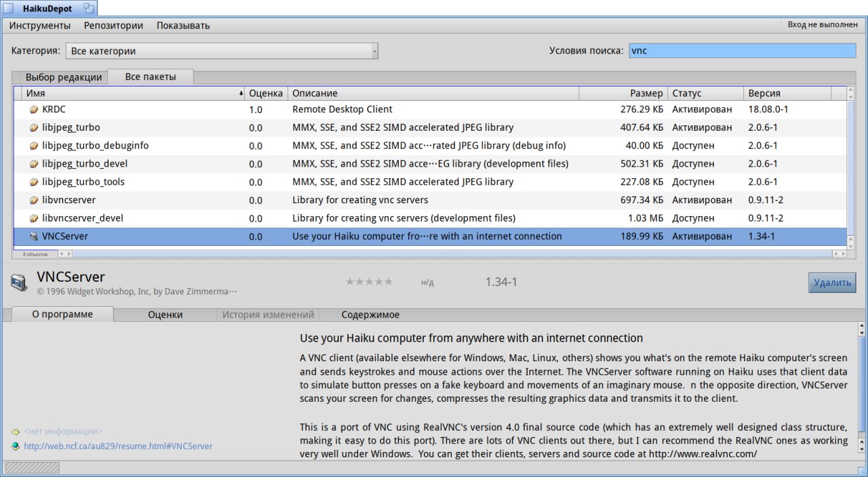The height and width of the screenshot is (477, 868).
Task: Select the libjpeg_turbo_tools package name
Action: (x=83, y=182)
